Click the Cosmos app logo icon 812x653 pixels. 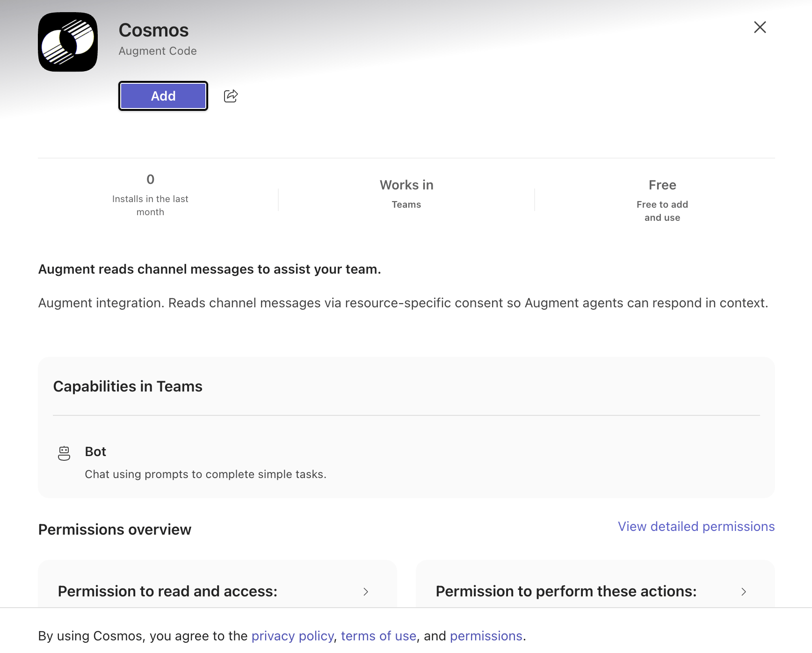pos(68,42)
